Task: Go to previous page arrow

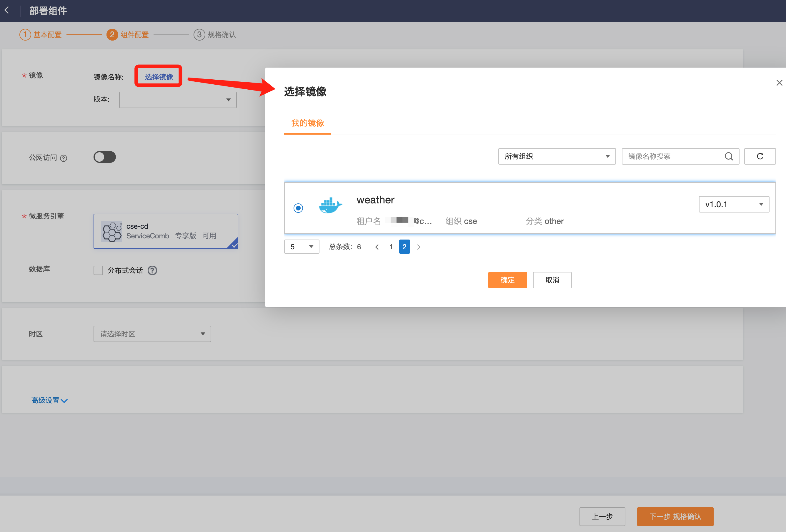Action: tap(377, 247)
